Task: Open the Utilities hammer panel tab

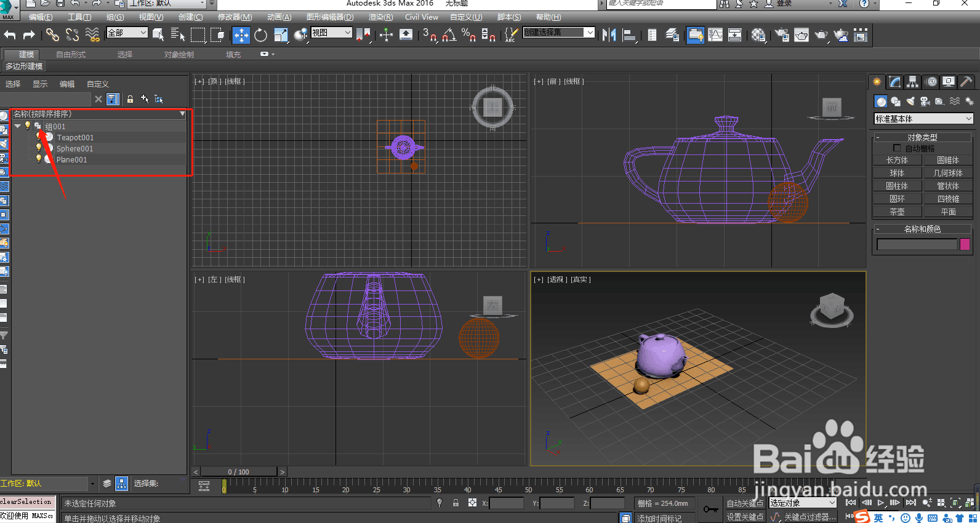Action: tap(966, 82)
